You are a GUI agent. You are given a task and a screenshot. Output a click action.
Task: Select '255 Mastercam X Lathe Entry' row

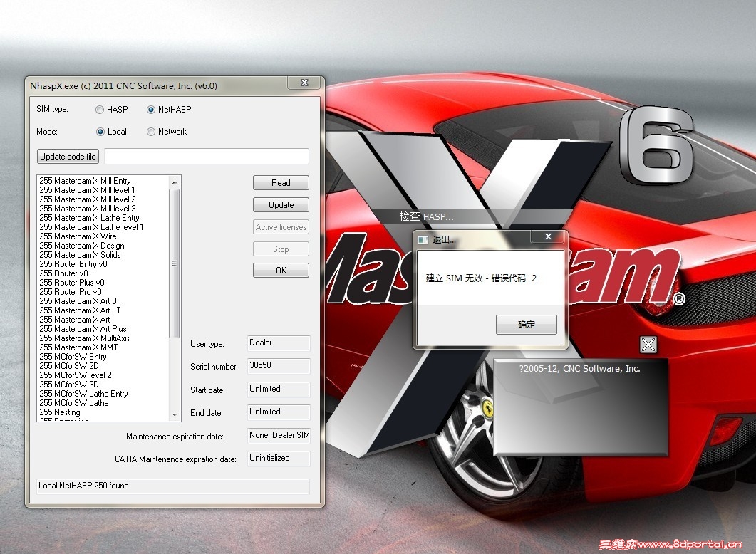tap(103, 218)
